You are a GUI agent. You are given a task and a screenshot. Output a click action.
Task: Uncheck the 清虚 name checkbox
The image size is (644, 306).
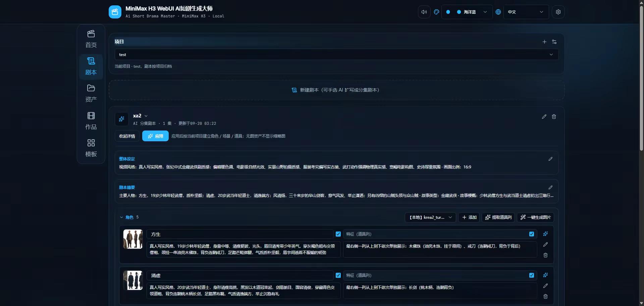[x=338, y=275]
